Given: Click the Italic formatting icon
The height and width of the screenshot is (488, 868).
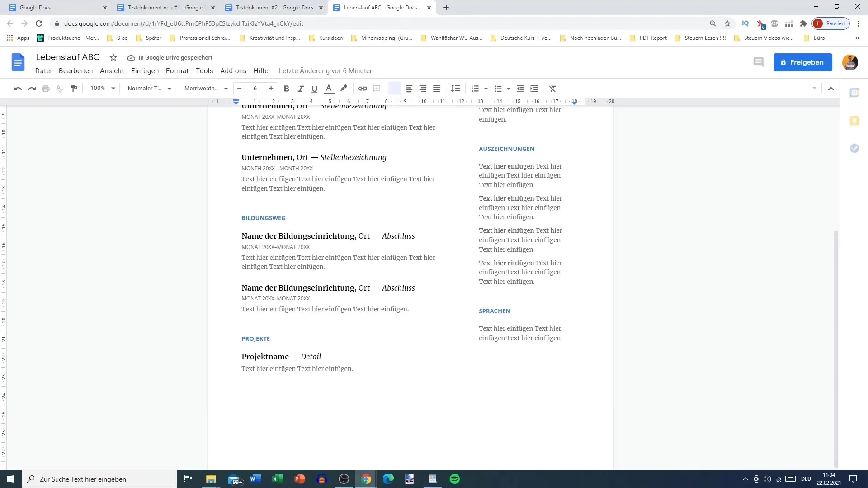Looking at the screenshot, I should coord(300,88).
